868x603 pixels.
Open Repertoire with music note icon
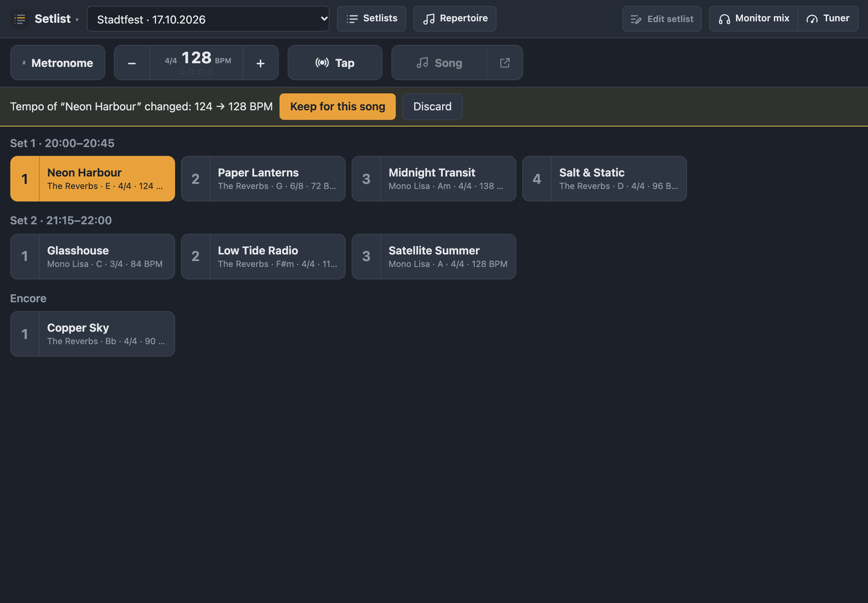coord(455,19)
